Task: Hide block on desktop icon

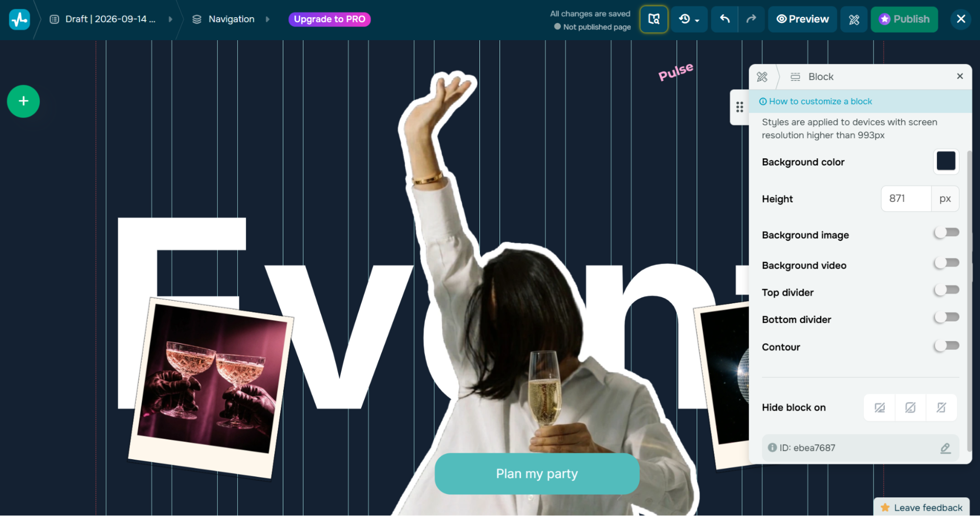Action: pos(879,408)
